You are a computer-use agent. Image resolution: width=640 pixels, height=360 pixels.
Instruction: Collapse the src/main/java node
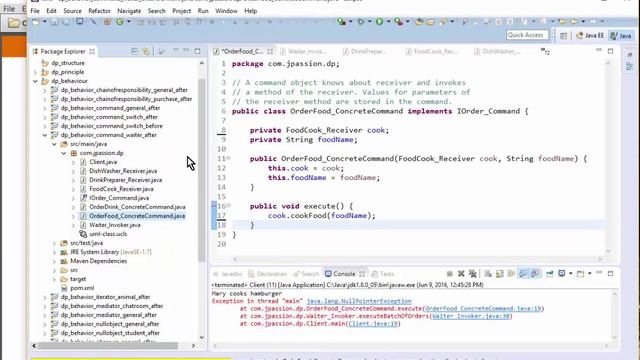pyautogui.click(x=54, y=144)
